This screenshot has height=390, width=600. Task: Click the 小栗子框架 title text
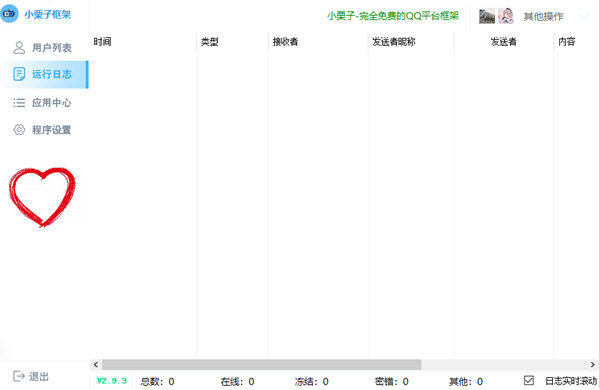(48, 15)
